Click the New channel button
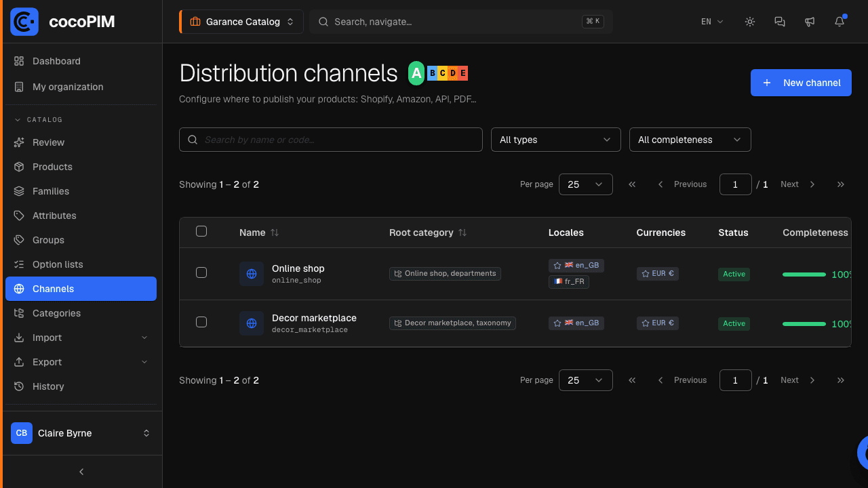This screenshot has width=868, height=488. 801,83
